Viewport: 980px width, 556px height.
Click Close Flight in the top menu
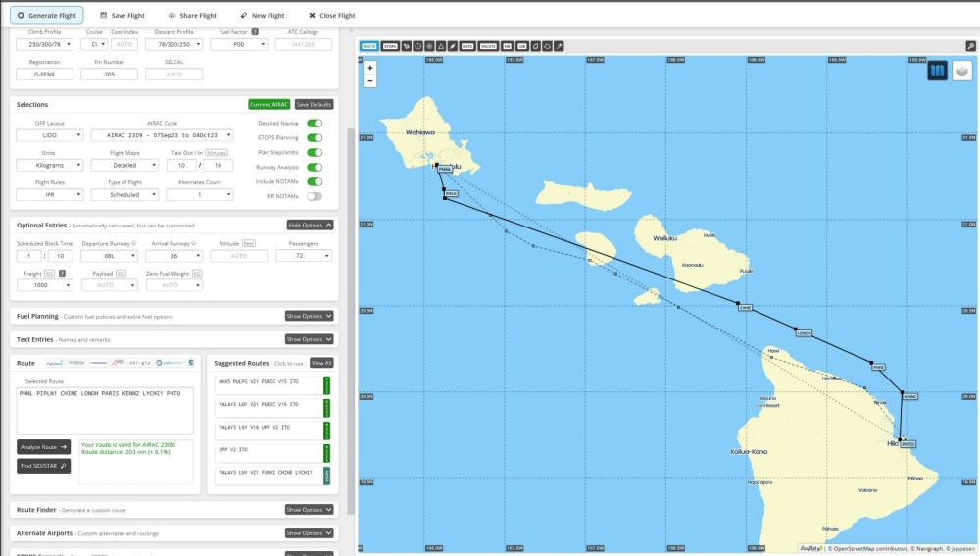click(x=332, y=15)
